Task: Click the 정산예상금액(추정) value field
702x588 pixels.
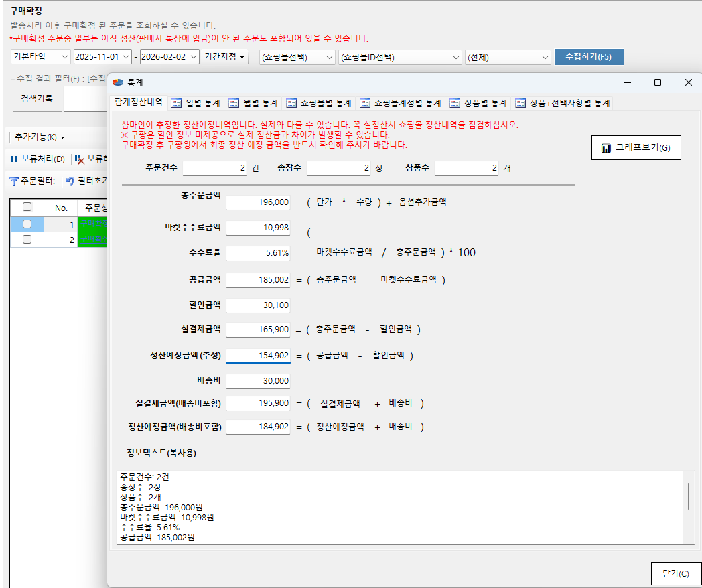Action: pyautogui.click(x=259, y=356)
